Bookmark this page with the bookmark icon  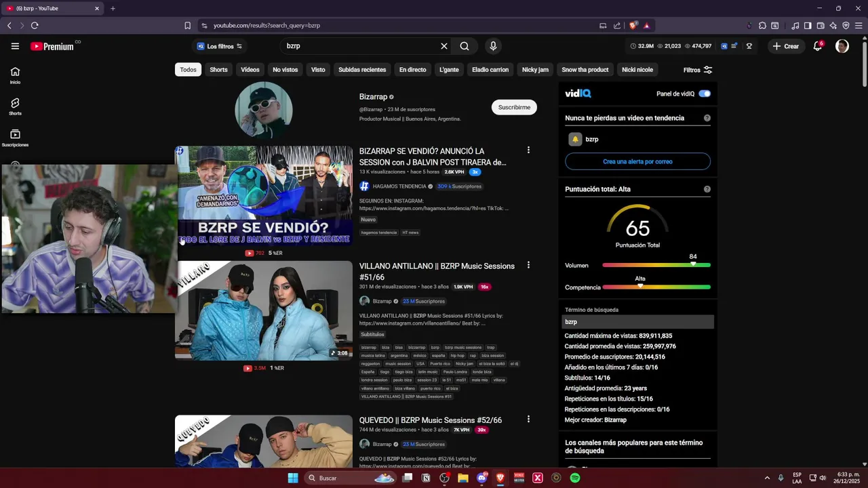click(188, 26)
